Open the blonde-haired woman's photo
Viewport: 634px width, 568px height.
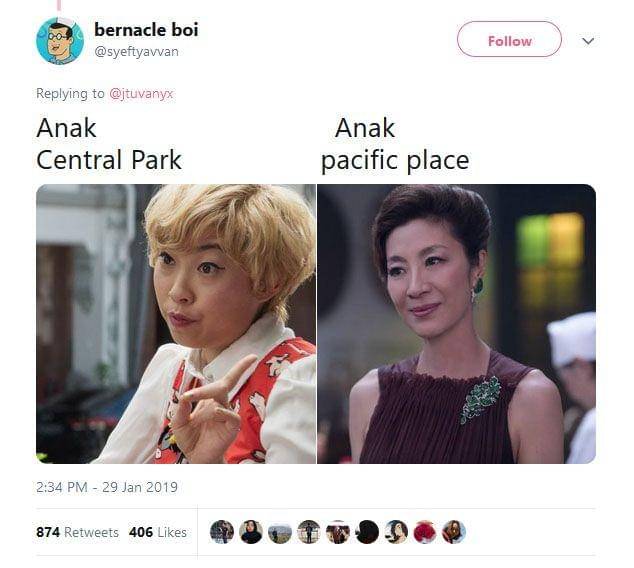(176, 324)
